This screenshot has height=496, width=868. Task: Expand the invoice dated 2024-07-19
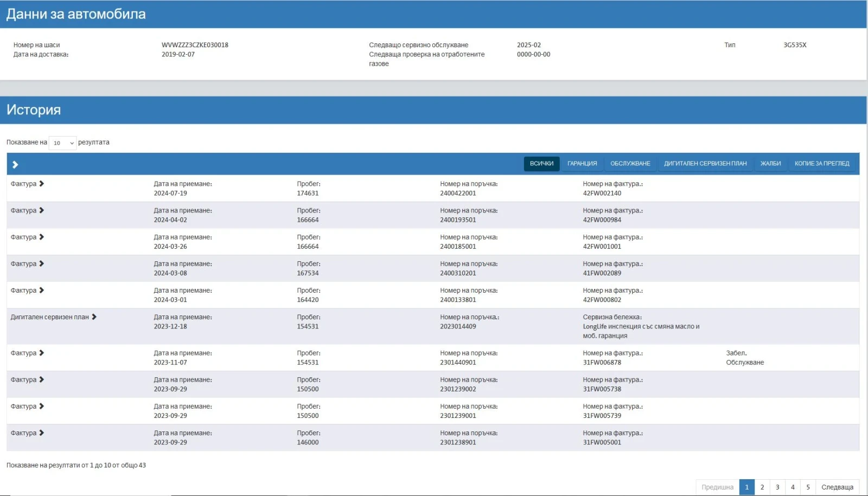coord(42,184)
